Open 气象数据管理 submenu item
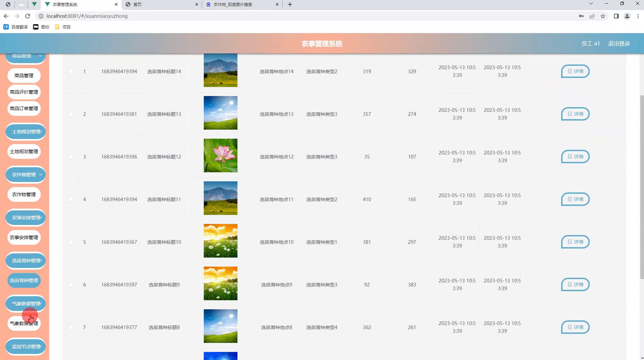This screenshot has width=644, height=360. (x=24, y=323)
